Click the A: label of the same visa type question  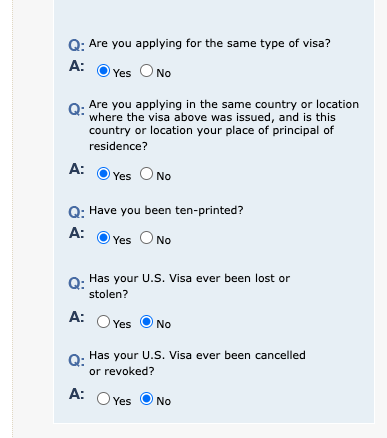point(77,66)
